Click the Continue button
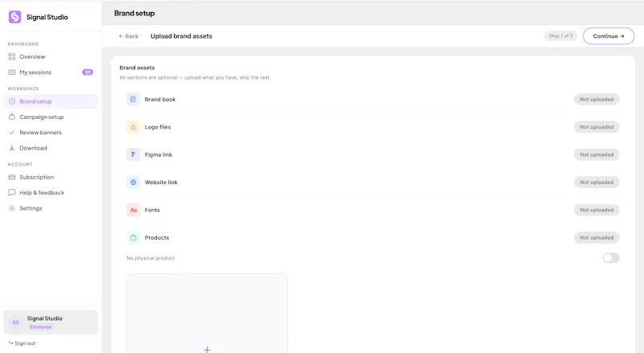 (609, 36)
